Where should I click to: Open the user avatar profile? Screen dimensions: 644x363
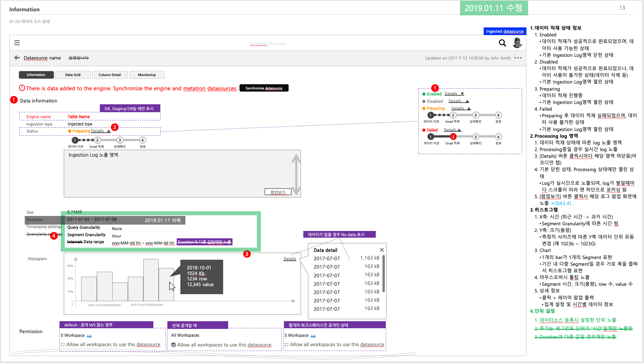pyautogui.click(x=517, y=43)
